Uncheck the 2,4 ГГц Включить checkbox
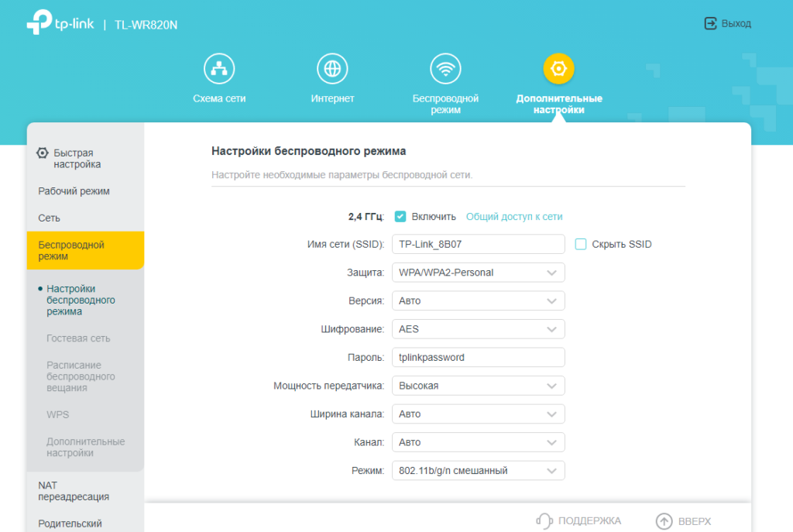 click(400, 217)
